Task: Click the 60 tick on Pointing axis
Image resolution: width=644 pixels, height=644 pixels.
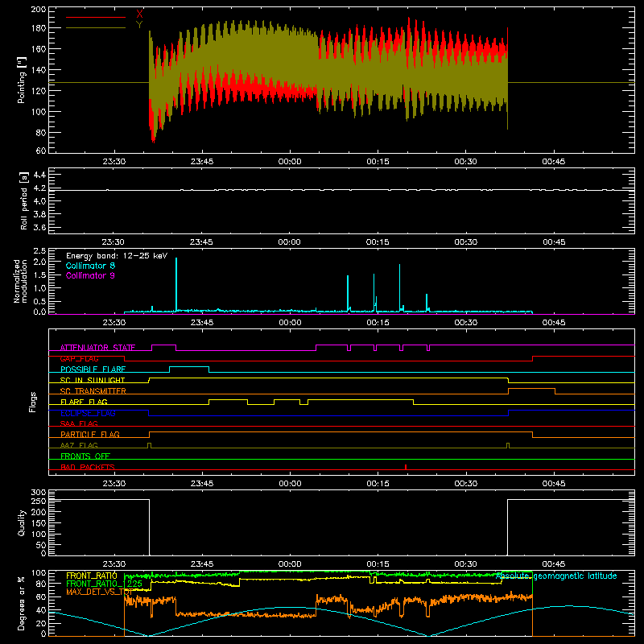Action: point(41,151)
